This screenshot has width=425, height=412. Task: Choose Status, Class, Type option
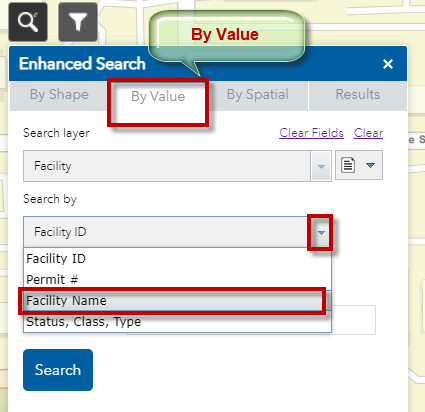[177, 322]
